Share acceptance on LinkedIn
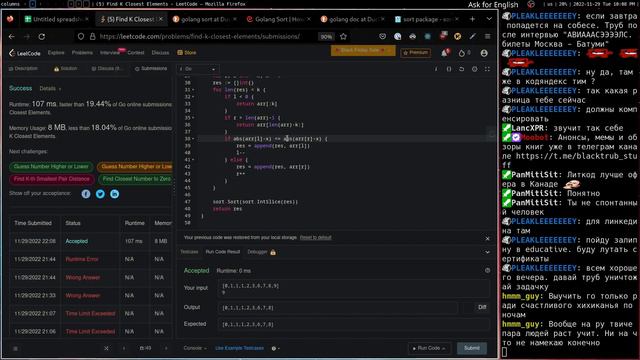The height and width of the screenshot is (360, 640). coord(114,194)
